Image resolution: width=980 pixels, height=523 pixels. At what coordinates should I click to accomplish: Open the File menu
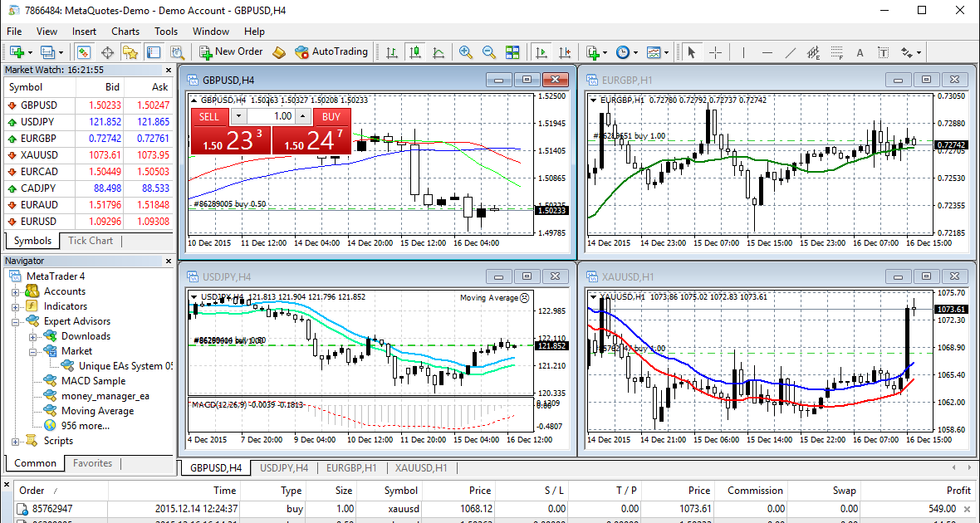click(x=14, y=32)
